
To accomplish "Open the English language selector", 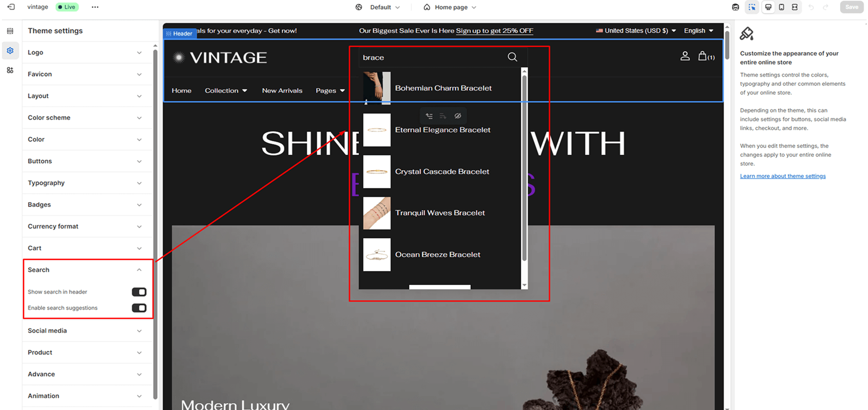I will click(698, 30).
